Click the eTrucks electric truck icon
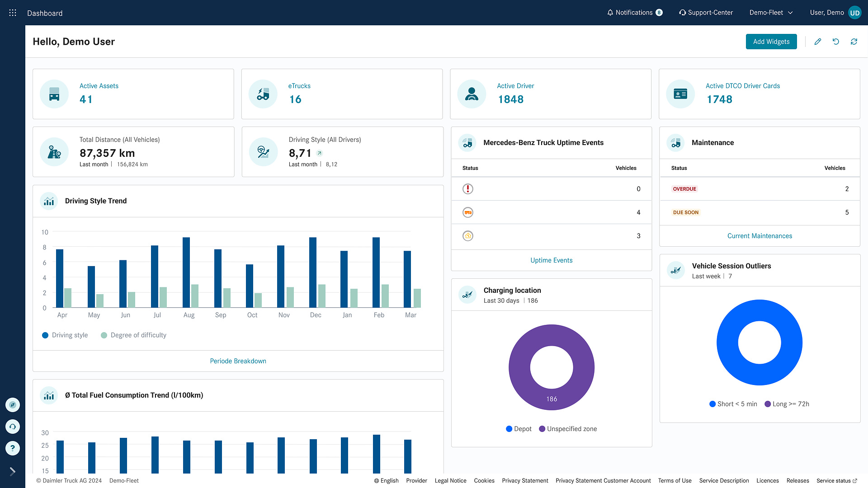The height and width of the screenshot is (488, 868). (x=263, y=94)
